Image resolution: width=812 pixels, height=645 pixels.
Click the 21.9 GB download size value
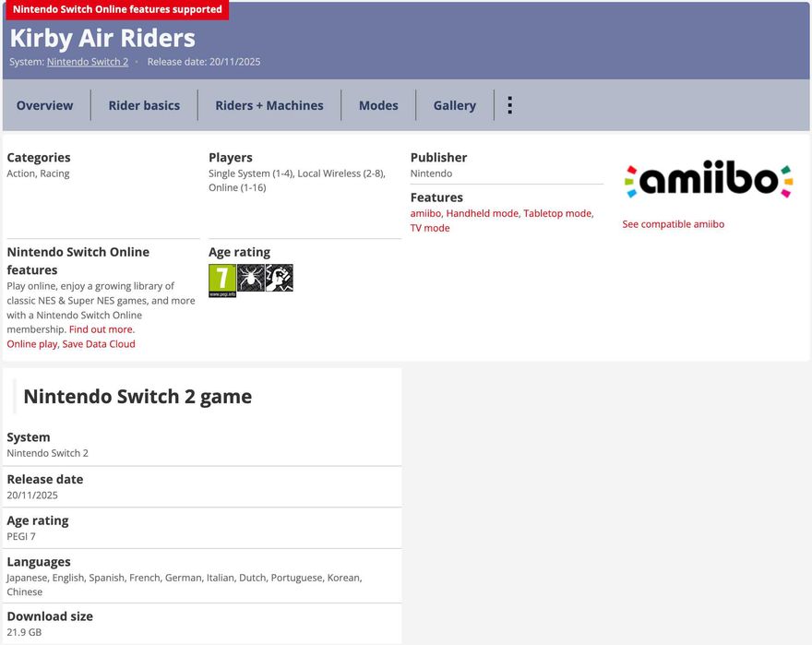click(24, 632)
